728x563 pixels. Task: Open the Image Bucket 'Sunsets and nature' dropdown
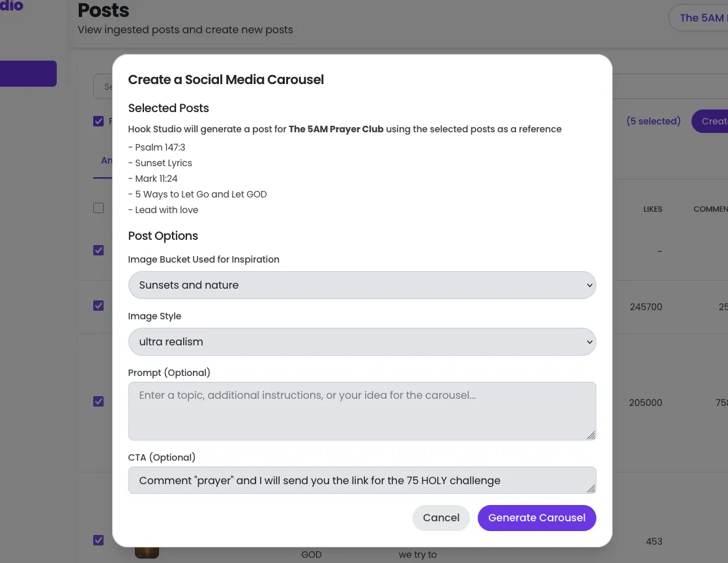(x=362, y=285)
